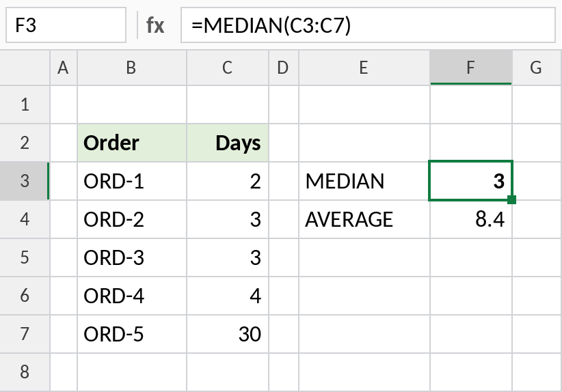Click the Order header cell

132,143
